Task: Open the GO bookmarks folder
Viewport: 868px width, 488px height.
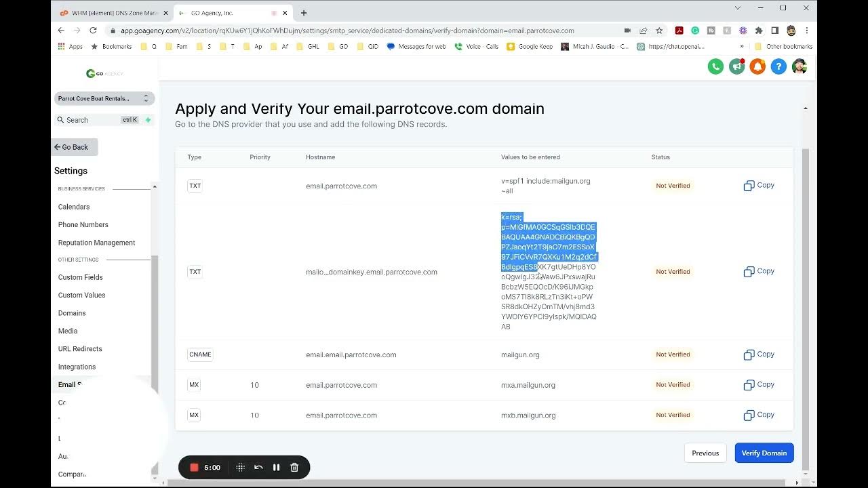Action: (338, 47)
